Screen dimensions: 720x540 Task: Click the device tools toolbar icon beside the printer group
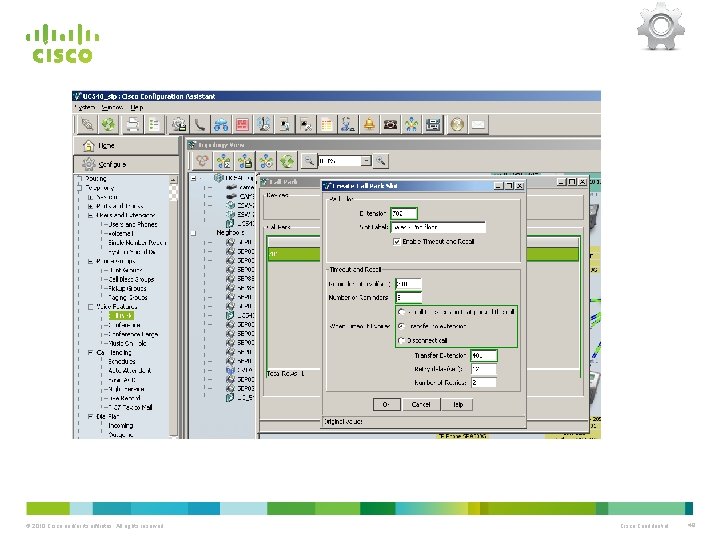click(x=179, y=124)
